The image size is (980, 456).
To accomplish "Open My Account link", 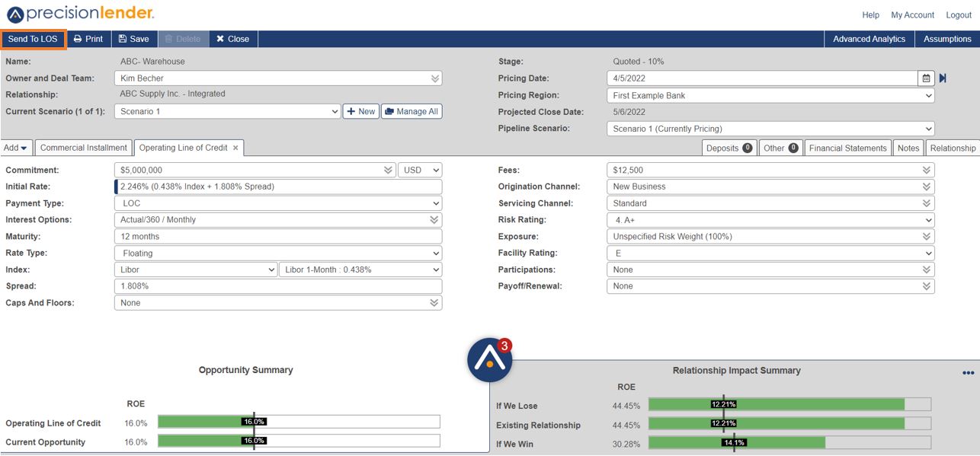I will pos(912,15).
